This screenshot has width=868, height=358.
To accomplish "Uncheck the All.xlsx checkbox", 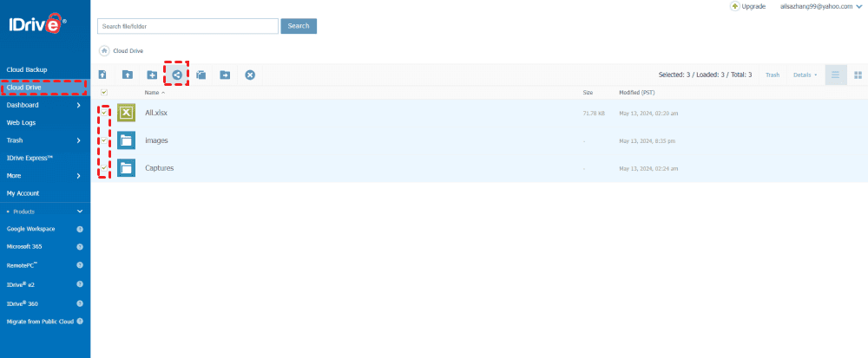I will coord(104,113).
